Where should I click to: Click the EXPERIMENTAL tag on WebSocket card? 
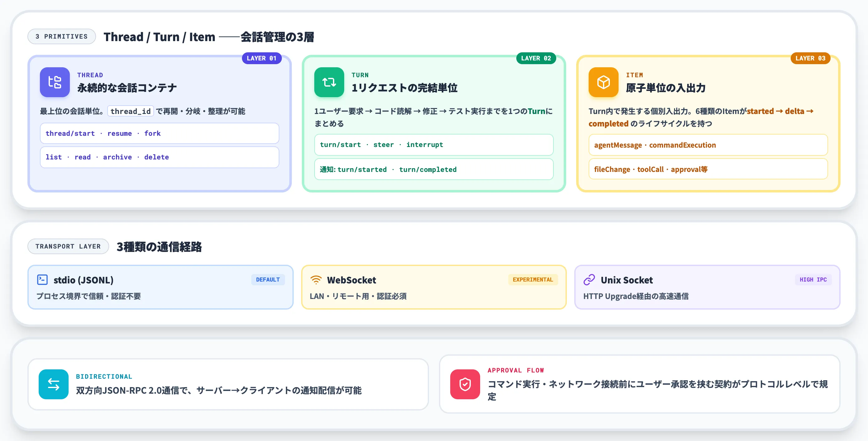pos(533,279)
